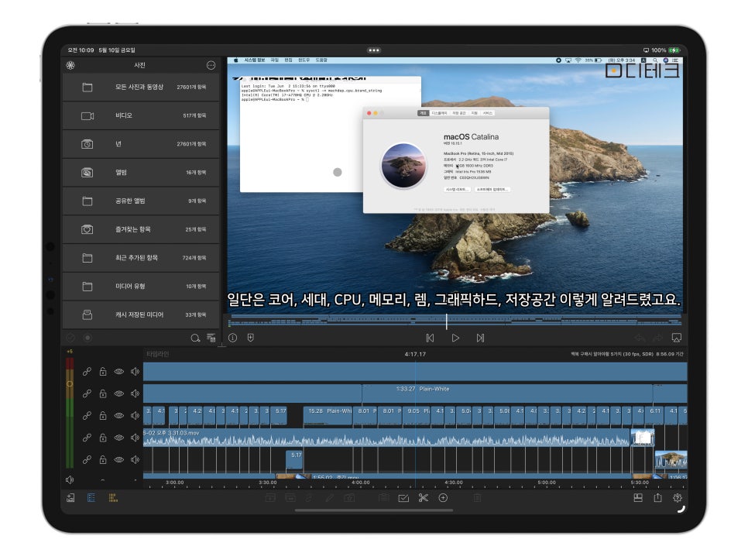Toggle lock on the 1:33.27 Plain-White track
The image size is (748, 560).
pyautogui.click(x=102, y=393)
